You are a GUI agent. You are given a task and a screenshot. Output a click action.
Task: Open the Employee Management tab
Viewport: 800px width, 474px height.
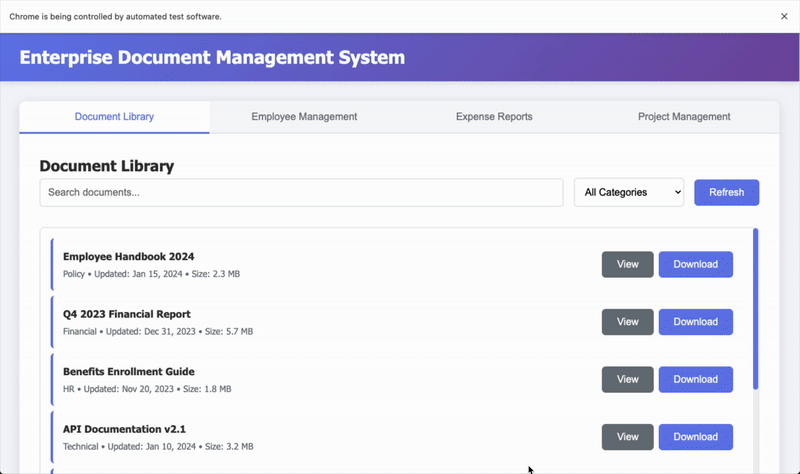pos(304,117)
